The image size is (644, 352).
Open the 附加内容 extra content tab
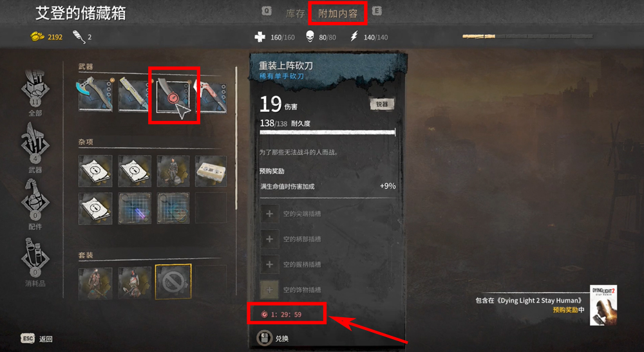[337, 14]
